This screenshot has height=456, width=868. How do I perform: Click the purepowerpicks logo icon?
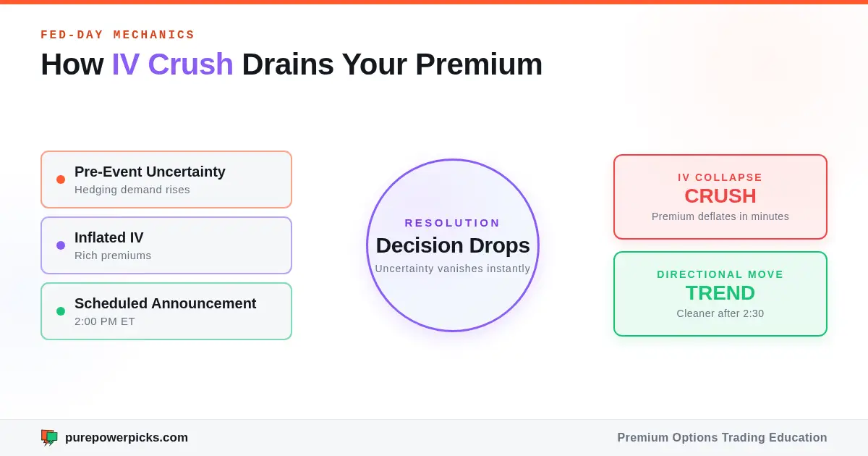click(49, 437)
